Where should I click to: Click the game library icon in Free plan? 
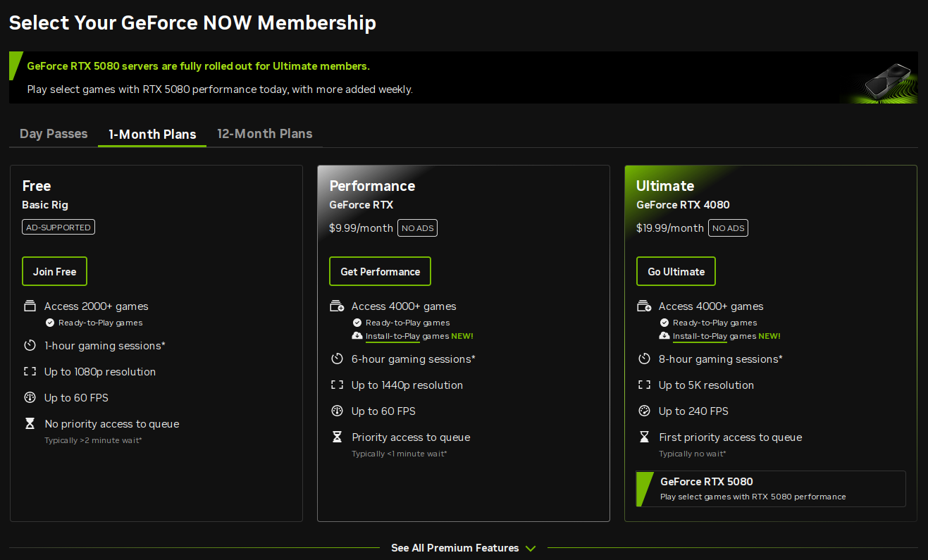[x=30, y=306]
